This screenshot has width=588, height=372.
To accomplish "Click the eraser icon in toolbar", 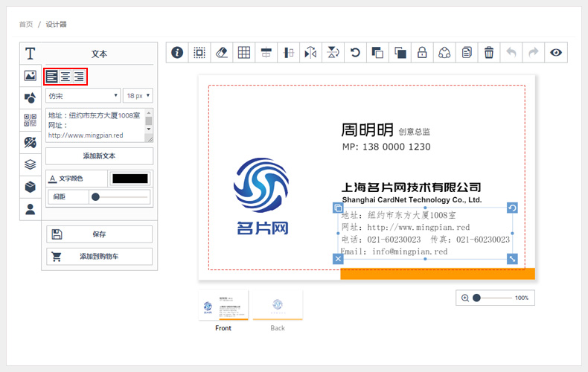I will pos(222,53).
